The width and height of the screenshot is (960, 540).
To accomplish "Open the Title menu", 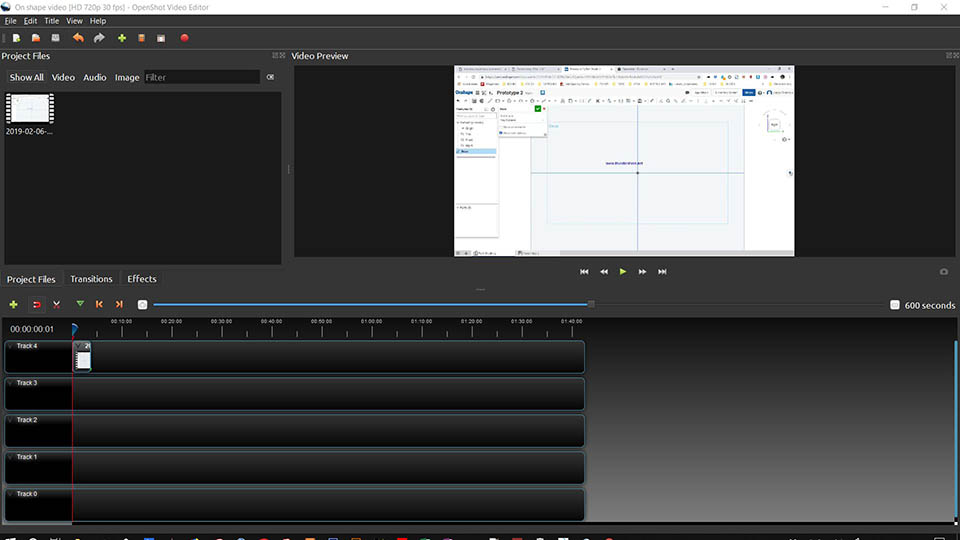I will [51, 21].
